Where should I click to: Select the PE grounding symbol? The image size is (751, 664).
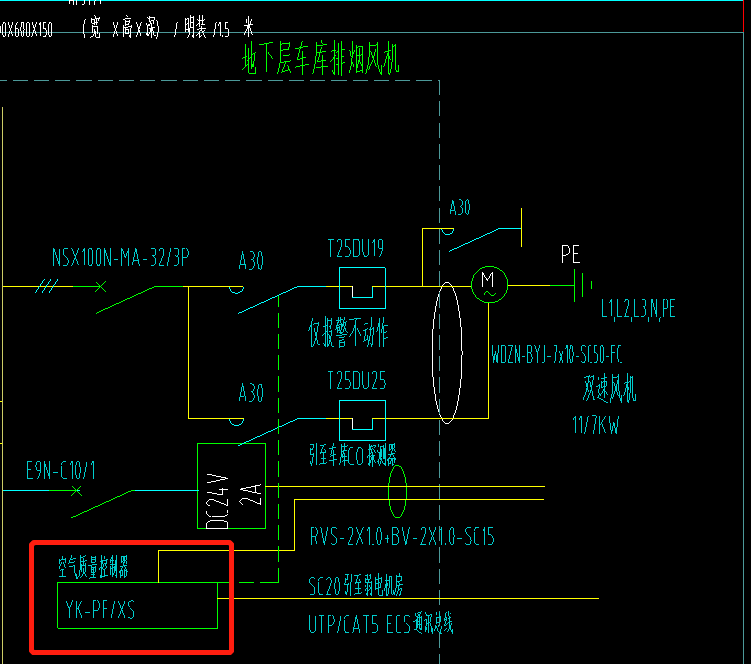(x=576, y=284)
